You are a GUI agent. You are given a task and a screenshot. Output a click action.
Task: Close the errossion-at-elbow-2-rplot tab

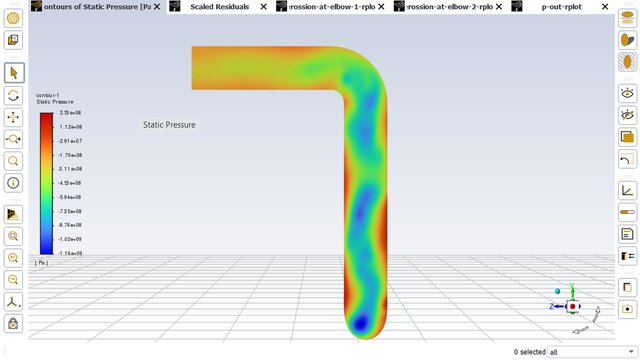(x=499, y=7)
